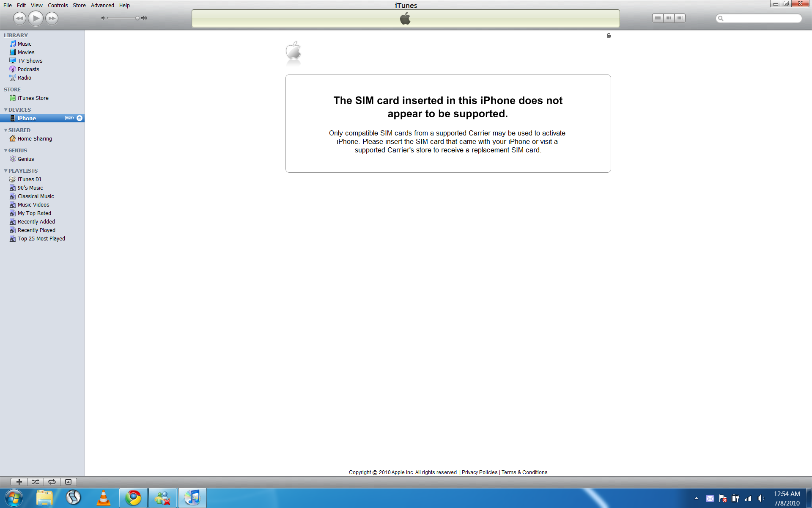812x508 pixels.
Task: Select Movies in the library
Action: click(x=42, y=52)
